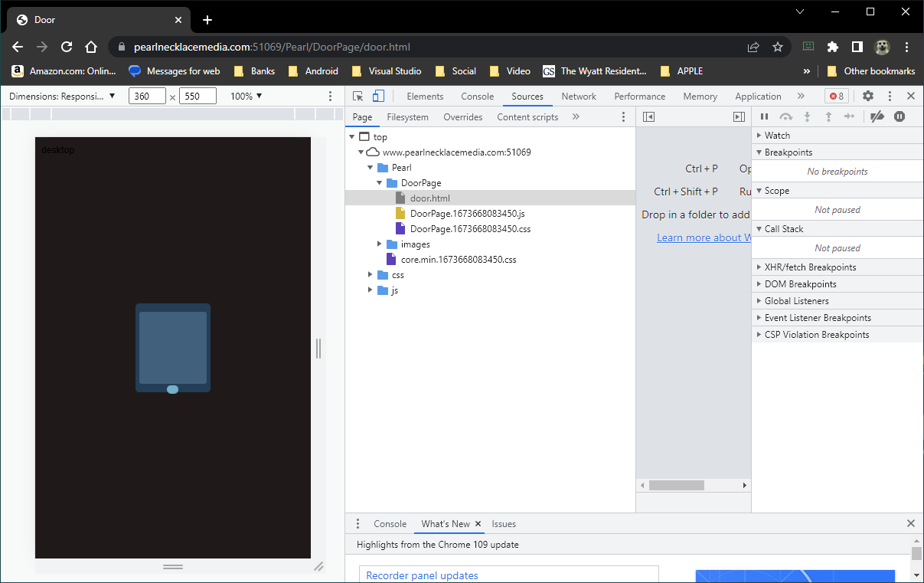
Task: Click the red error count badge
Action: 836,97
